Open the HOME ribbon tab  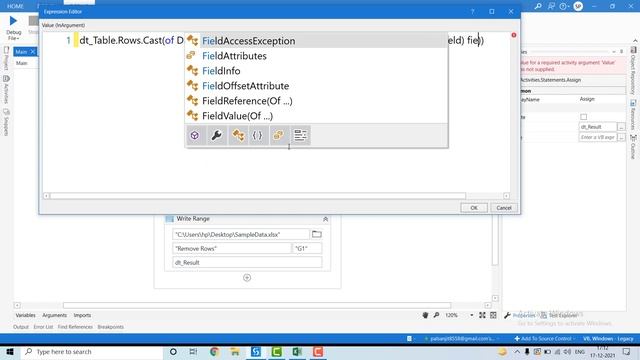coord(15,6)
